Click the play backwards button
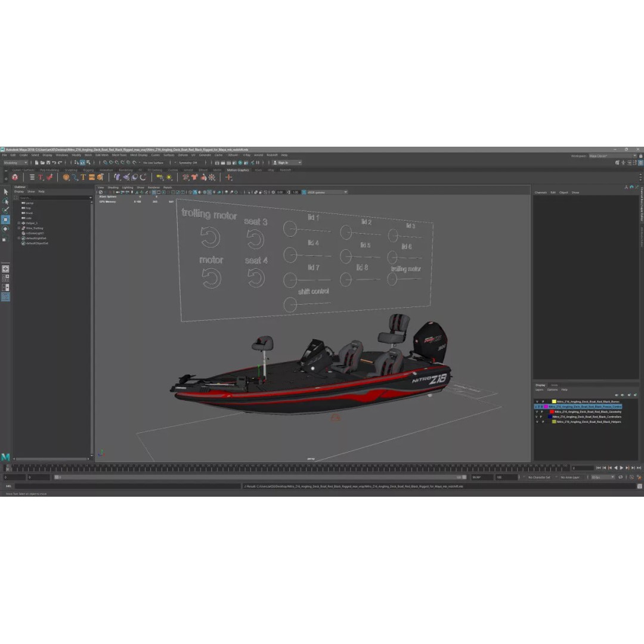644x644 pixels. click(615, 468)
